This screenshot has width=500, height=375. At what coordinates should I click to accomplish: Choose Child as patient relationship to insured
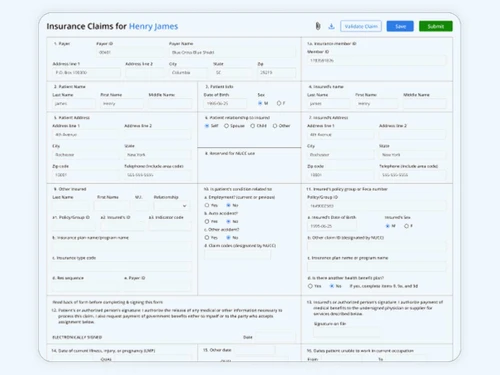click(253, 126)
